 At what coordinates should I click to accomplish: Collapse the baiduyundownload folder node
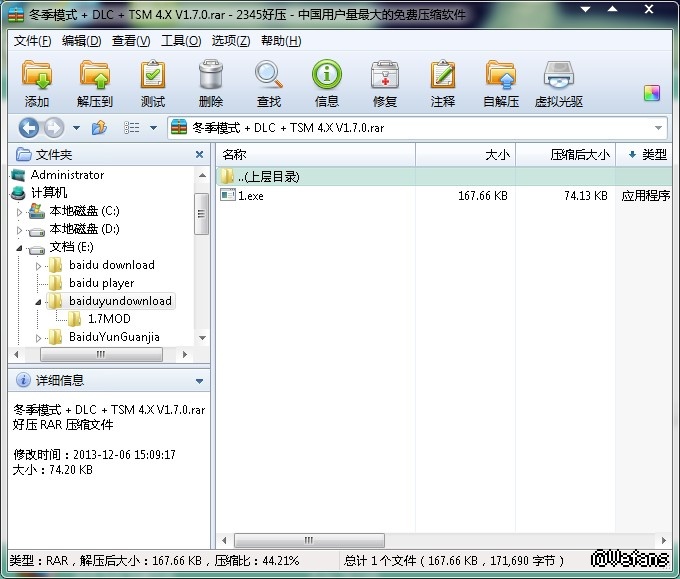[39, 301]
